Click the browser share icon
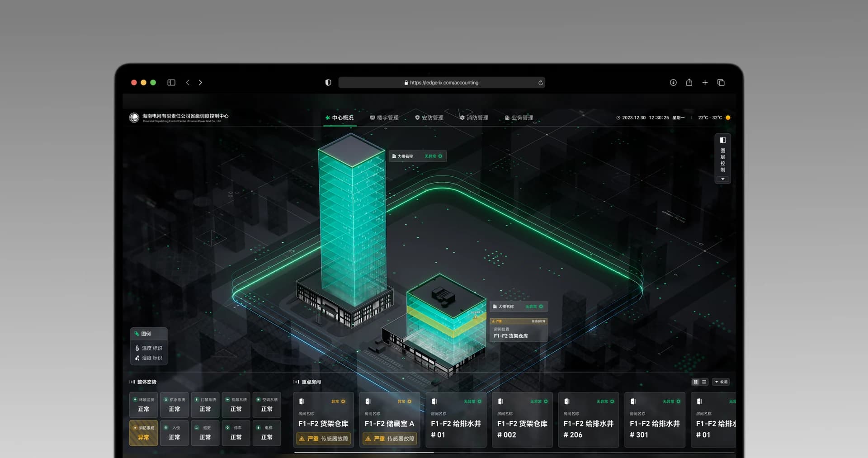Viewport: 868px width, 458px height. pyautogui.click(x=689, y=82)
